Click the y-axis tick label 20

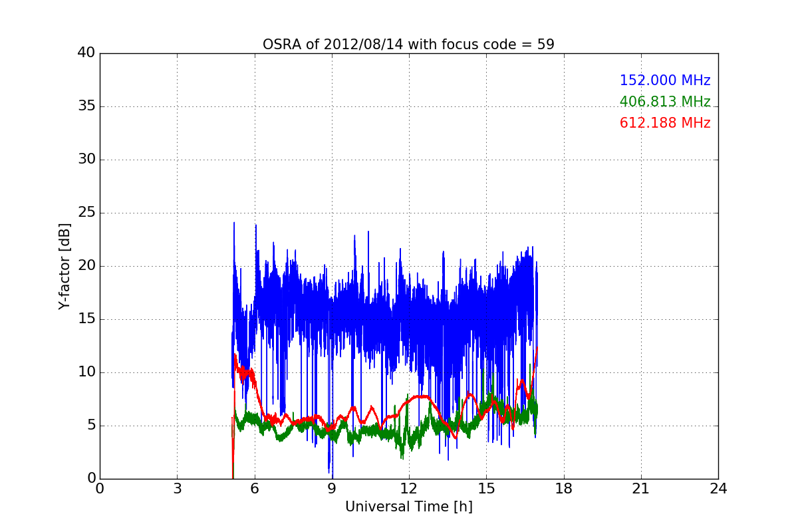point(86,266)
